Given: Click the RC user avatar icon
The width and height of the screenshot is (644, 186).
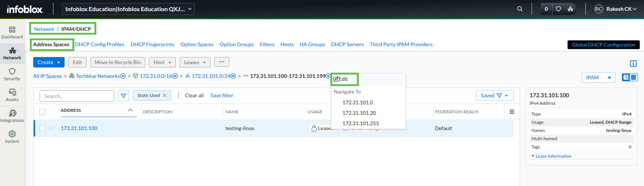Looking at the screenshot, I should tap(598, 9).
